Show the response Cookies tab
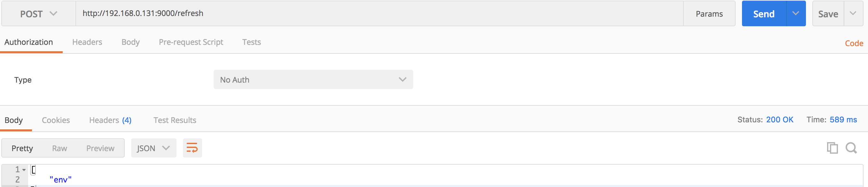868x187 pixels. 56,120
